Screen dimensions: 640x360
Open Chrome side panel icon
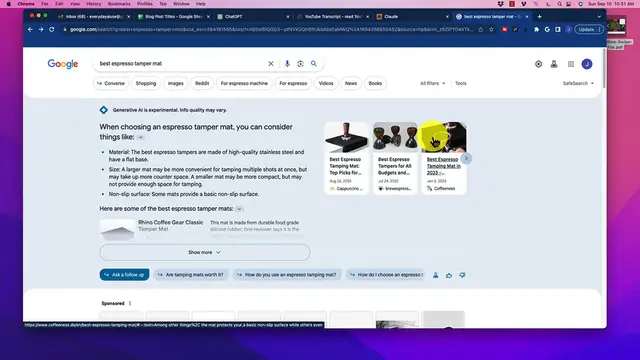pos(558,29)
